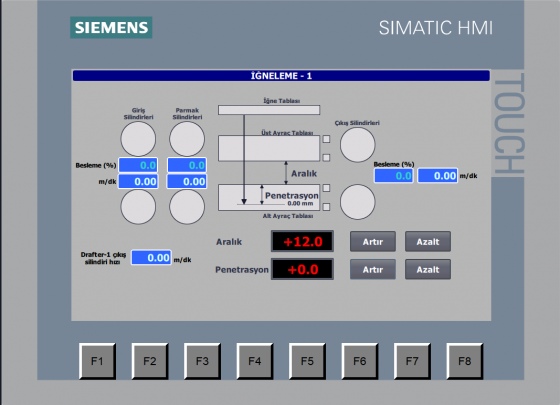Click the Aralık +12.0 value display
Viewport: 560px width, 405px height.
302,241
